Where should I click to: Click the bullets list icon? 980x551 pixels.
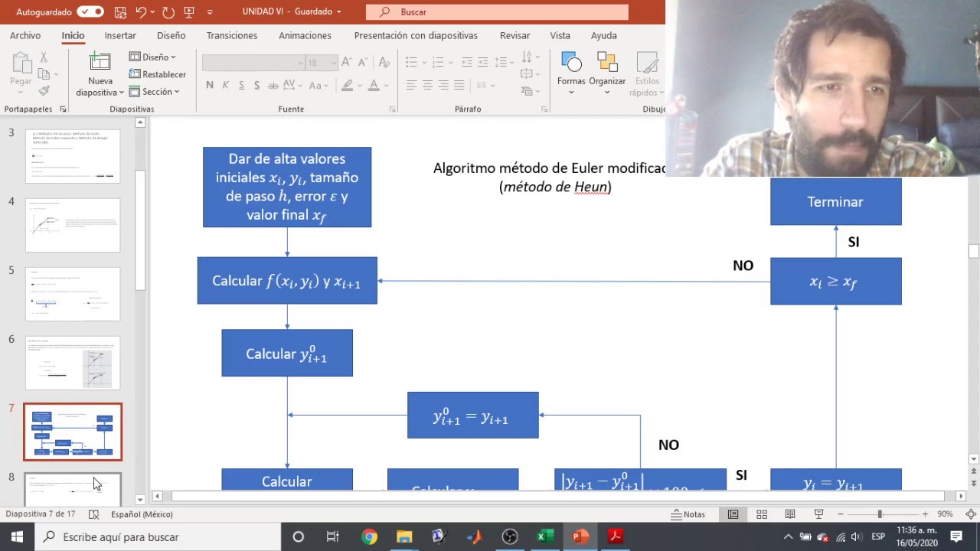point(411,63)
